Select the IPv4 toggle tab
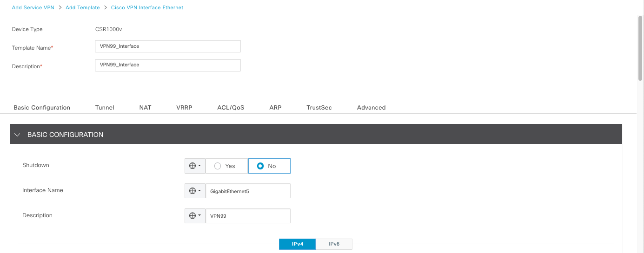The image size is (644, 253). (297, 244)
